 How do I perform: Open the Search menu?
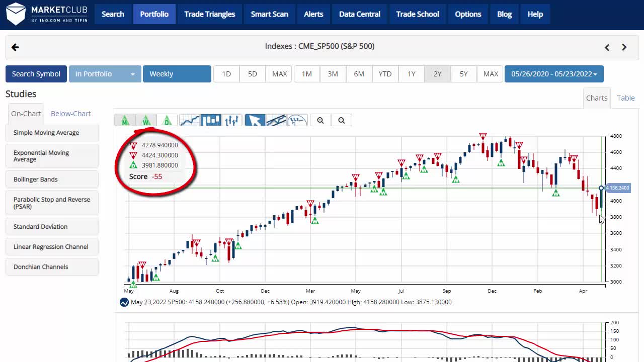tap(113, 14)
